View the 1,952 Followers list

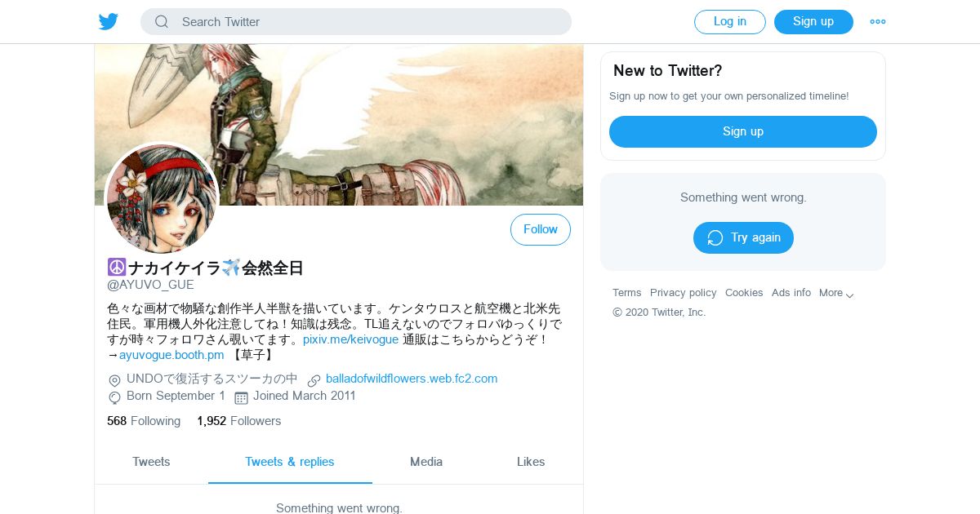(238, 421)
